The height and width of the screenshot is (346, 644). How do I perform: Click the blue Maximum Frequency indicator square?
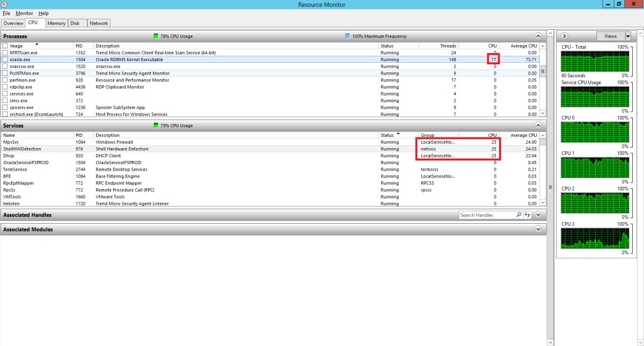pos(348,36)
